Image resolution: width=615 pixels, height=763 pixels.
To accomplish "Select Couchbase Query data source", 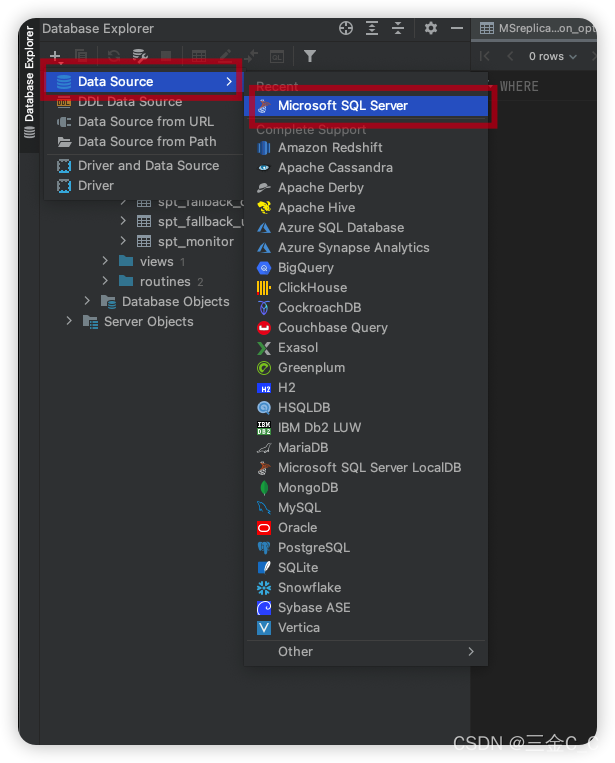I will coord(366,327).
